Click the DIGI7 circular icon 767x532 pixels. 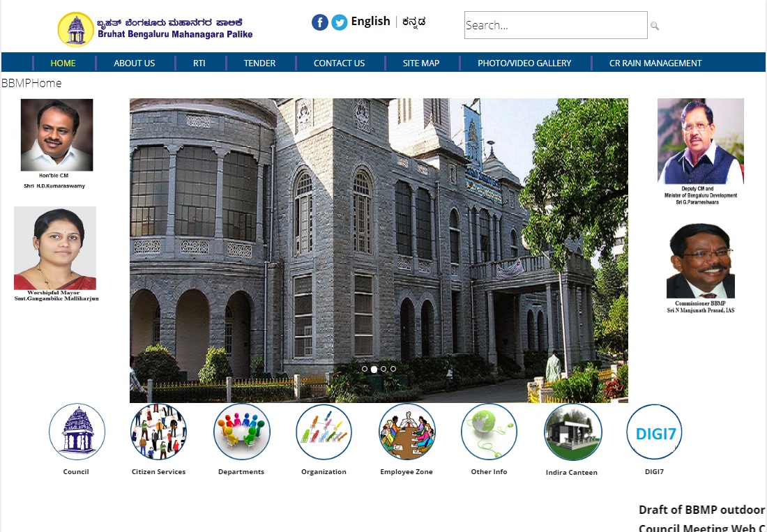tap(653, 431)
